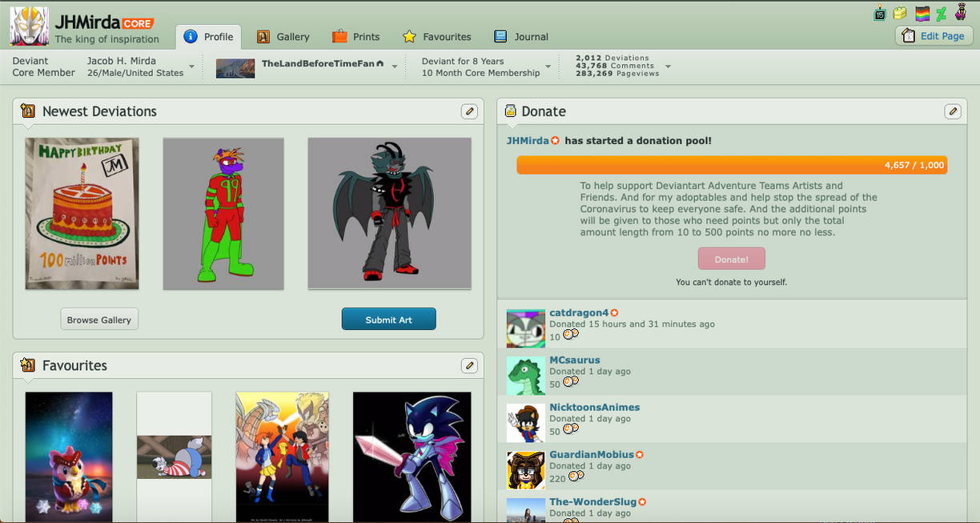Click the Donate widget jar icon

click(510, 111)
